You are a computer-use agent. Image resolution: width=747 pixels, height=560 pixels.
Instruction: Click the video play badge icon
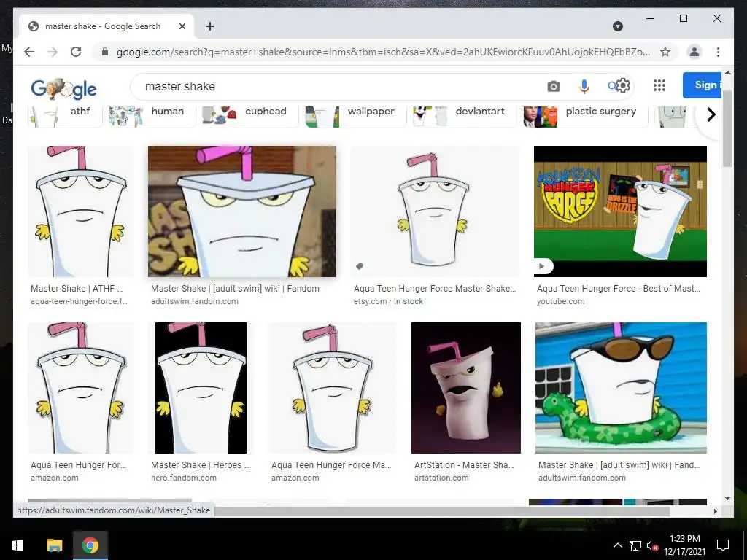click(542, 266)
